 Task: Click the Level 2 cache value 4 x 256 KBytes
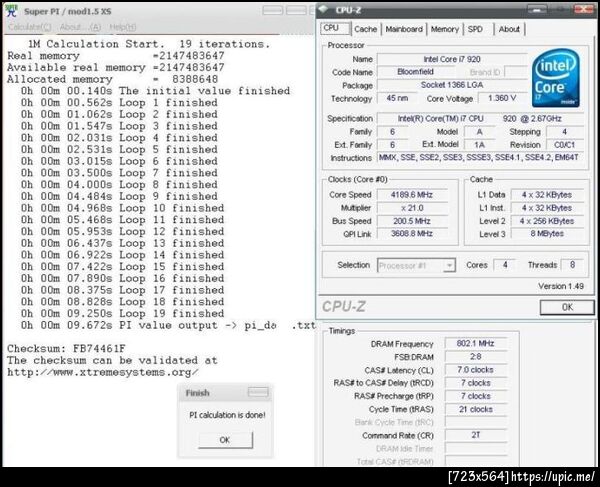pos(547,221)
